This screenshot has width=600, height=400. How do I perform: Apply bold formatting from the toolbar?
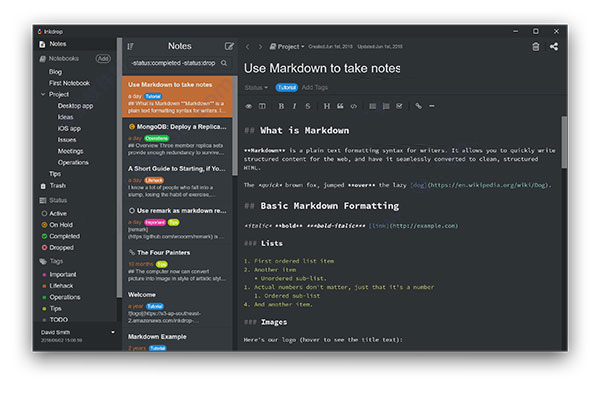(281, 106)
